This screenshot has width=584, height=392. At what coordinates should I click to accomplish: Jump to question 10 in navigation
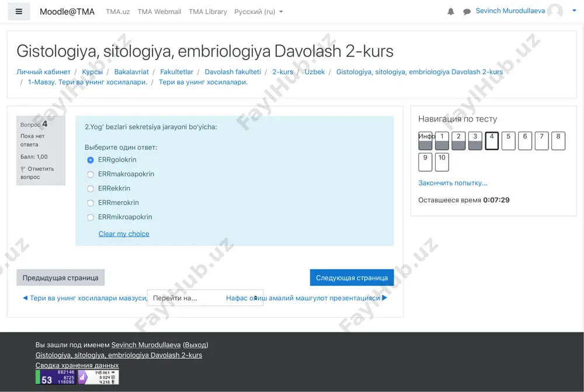tap(442, 162)
